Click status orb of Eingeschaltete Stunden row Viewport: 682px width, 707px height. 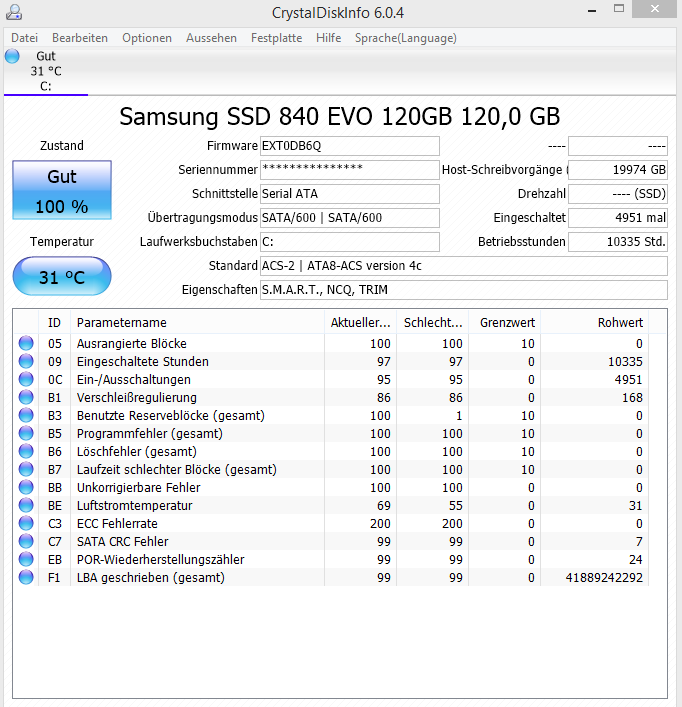point(26,361)
